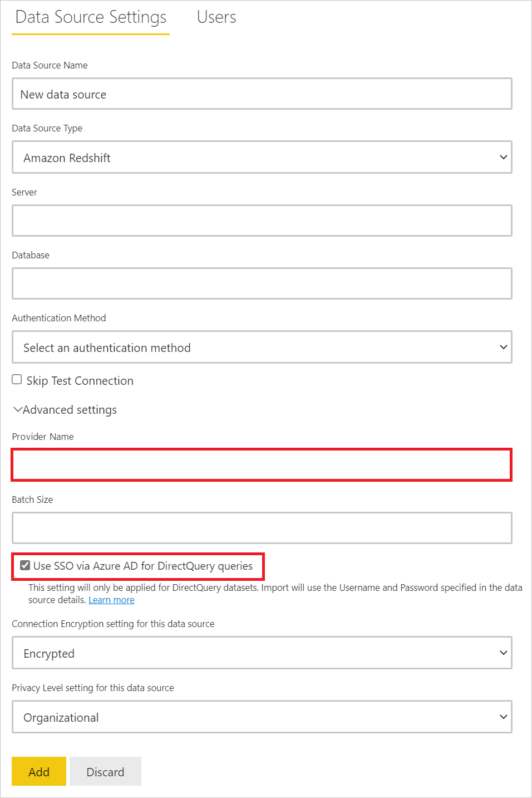Viewport: 532px width, 798px height.
Task: Open the Data Source Type dropdown chevron
Action: pyautogui.click(x=504, y=157)
